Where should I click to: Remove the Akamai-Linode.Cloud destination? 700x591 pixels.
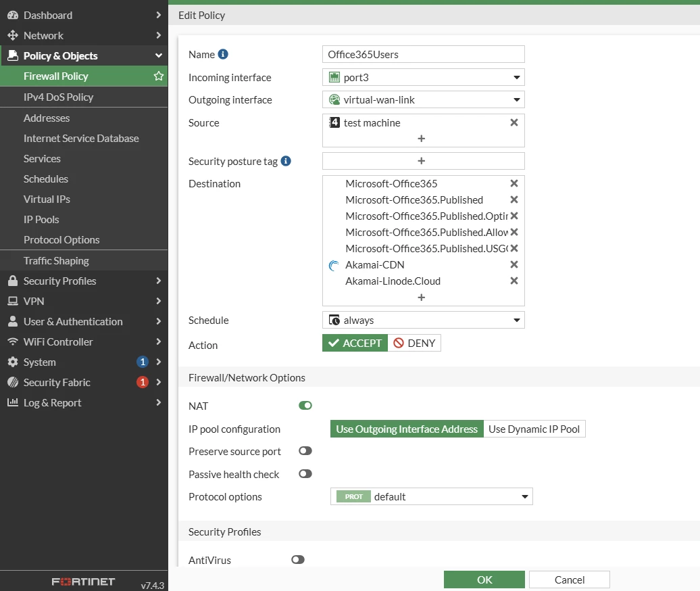(514, 281)
